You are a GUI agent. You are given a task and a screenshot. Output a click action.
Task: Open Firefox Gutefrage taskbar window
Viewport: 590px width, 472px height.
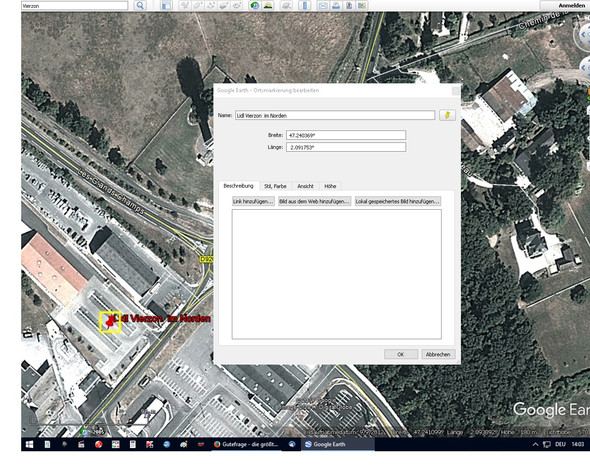(x=246, y=445)
